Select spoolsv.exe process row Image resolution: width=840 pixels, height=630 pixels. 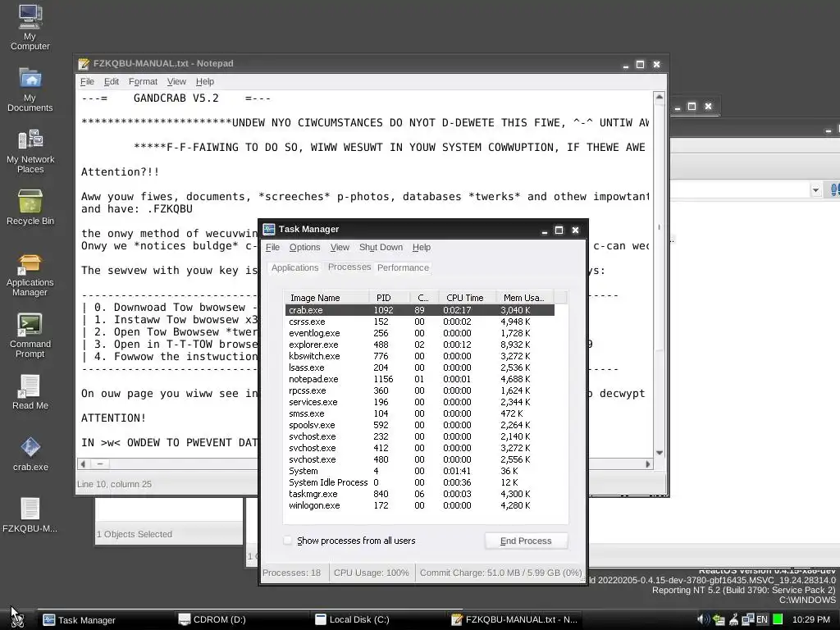[x=420, y=426]
